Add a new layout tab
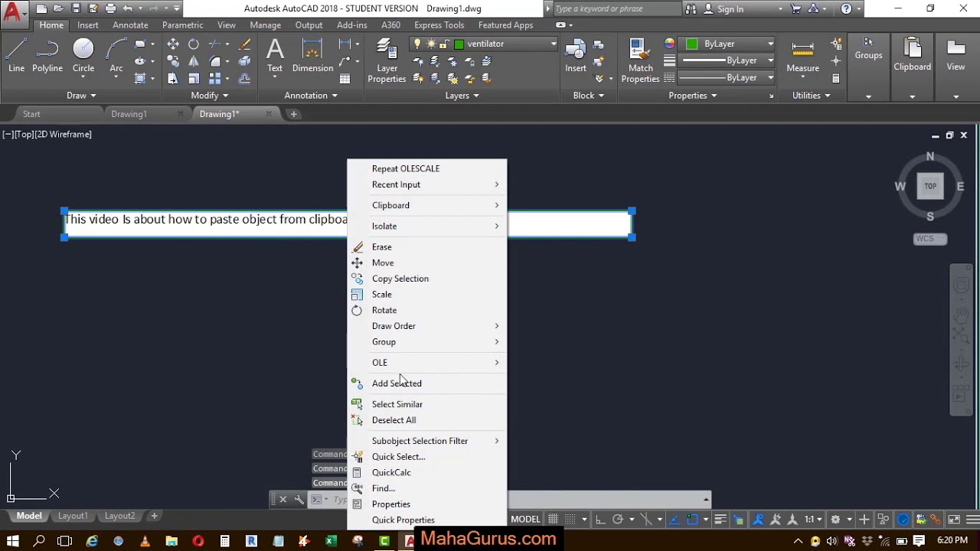The height and width of the screenshot is (551, 980). coord(154,516)
